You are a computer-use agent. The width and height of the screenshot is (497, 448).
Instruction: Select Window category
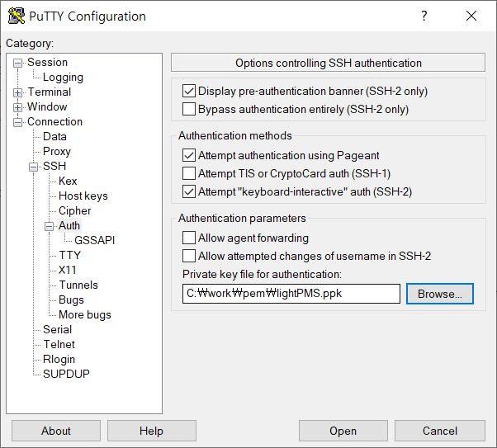(47, 106)
